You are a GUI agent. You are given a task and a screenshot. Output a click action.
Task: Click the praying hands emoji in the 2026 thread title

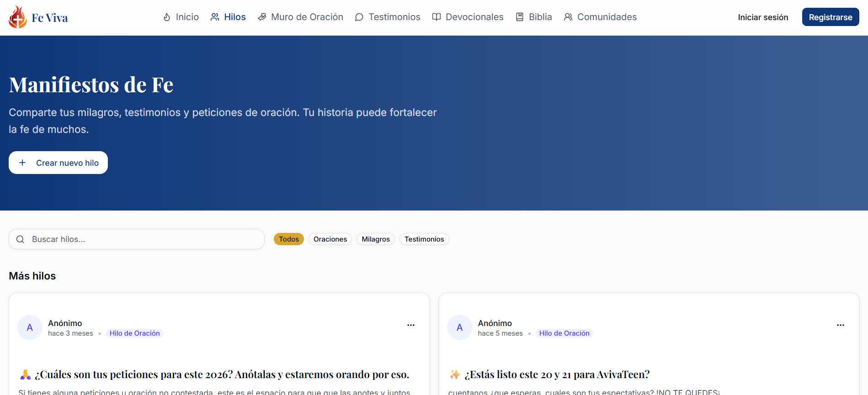[26, 374]
